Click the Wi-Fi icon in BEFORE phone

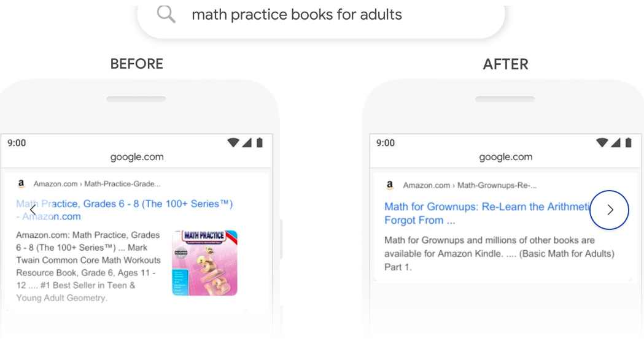[233, 143]
